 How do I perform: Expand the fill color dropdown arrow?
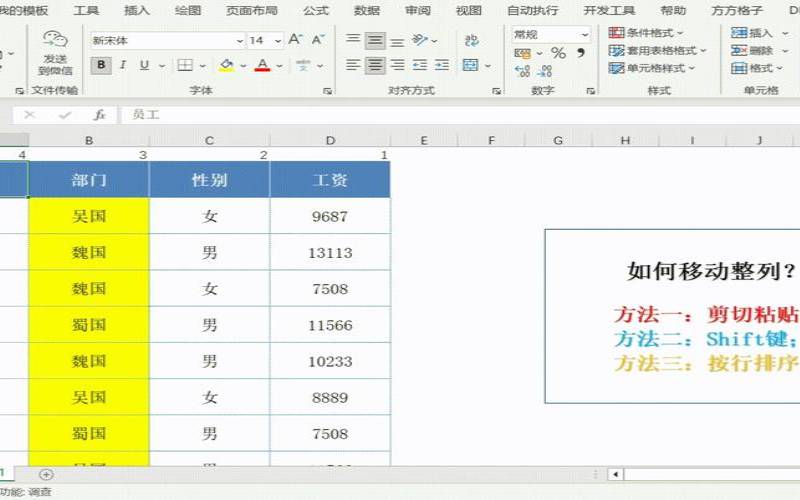tap(243, 66)
